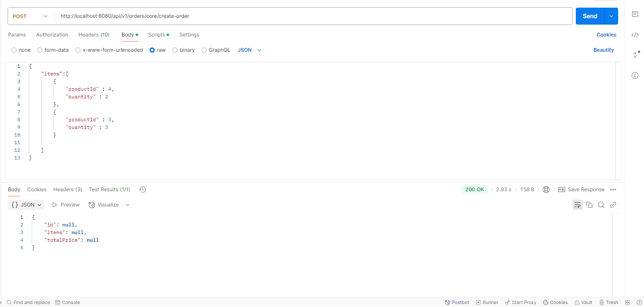The width and height of the screenshot is (644, 307).
Task: Click the "items":[ line in request body
Action: pos(55,74)
